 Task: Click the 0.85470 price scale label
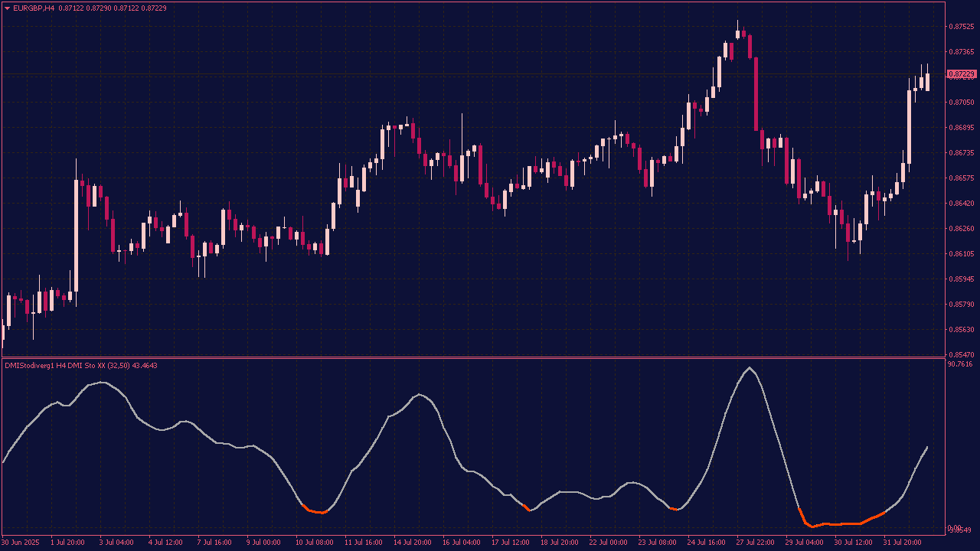pos(962,354)
